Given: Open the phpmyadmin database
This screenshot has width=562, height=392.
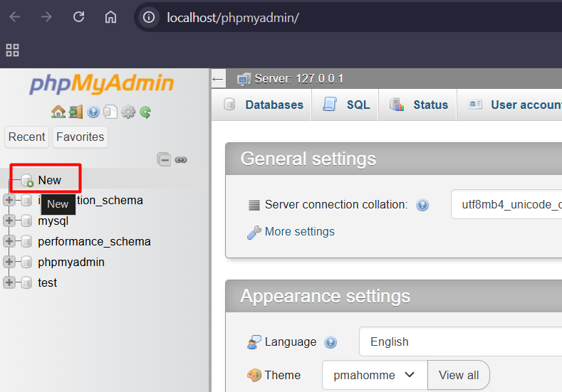Looking at the screenshot, I should tap(71, 263).
